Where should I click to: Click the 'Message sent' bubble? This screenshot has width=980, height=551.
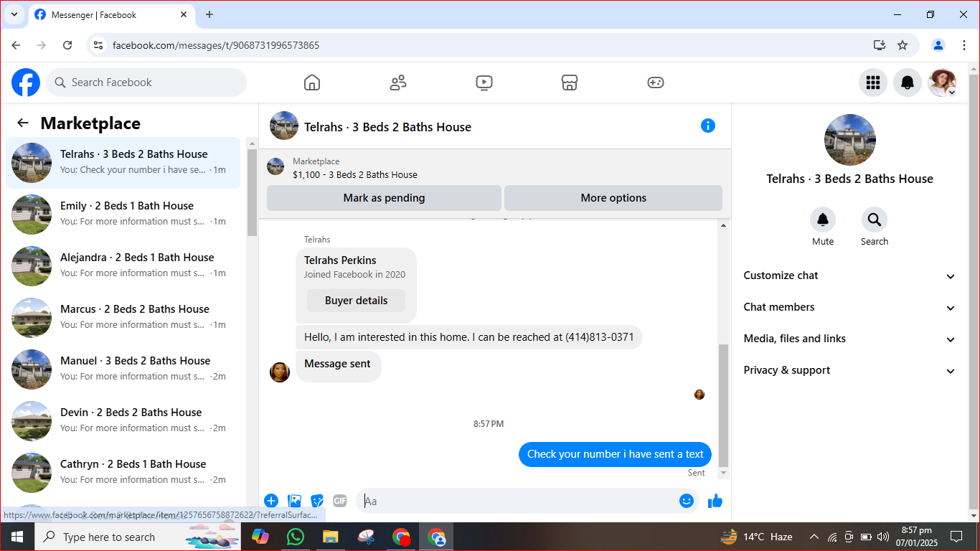[338, 364]
